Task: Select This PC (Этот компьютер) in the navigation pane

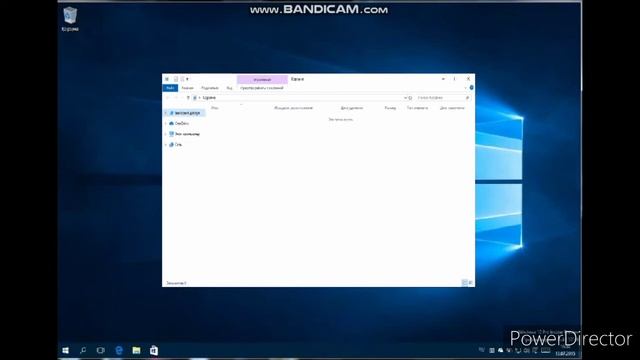Action: point(184,134)
